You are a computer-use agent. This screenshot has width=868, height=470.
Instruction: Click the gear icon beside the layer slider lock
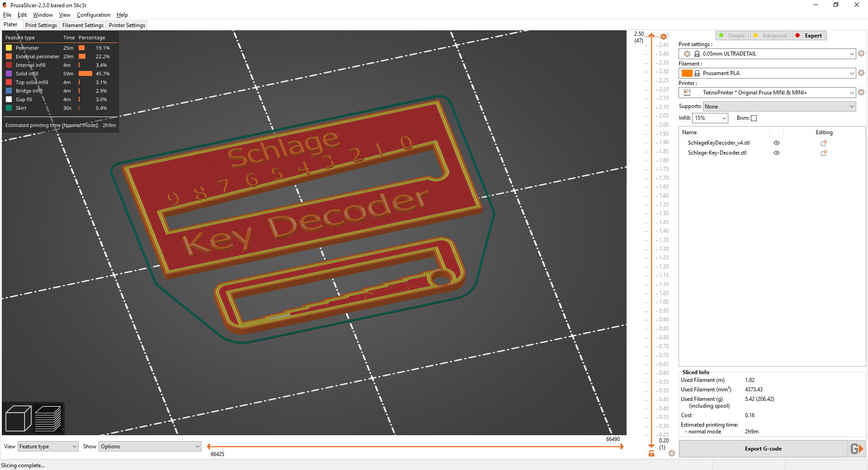coord(672,453)
